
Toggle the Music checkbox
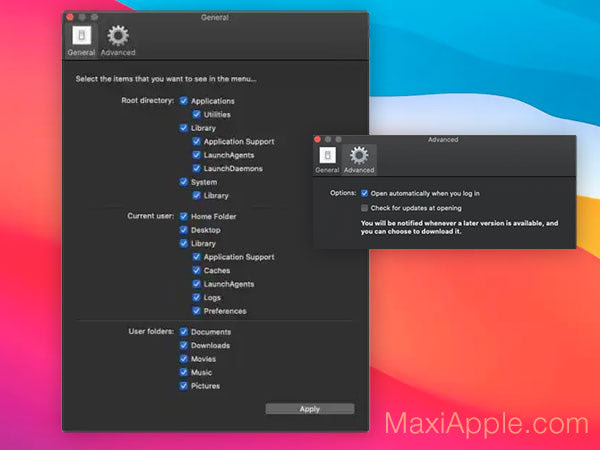pyautogui.click(x=184, y=372)
